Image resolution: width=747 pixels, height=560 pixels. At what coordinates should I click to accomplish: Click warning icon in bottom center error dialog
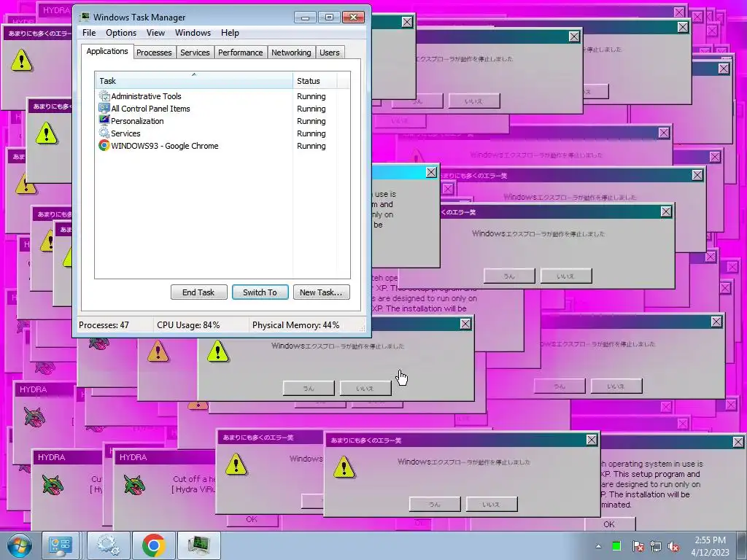[344, 467]
